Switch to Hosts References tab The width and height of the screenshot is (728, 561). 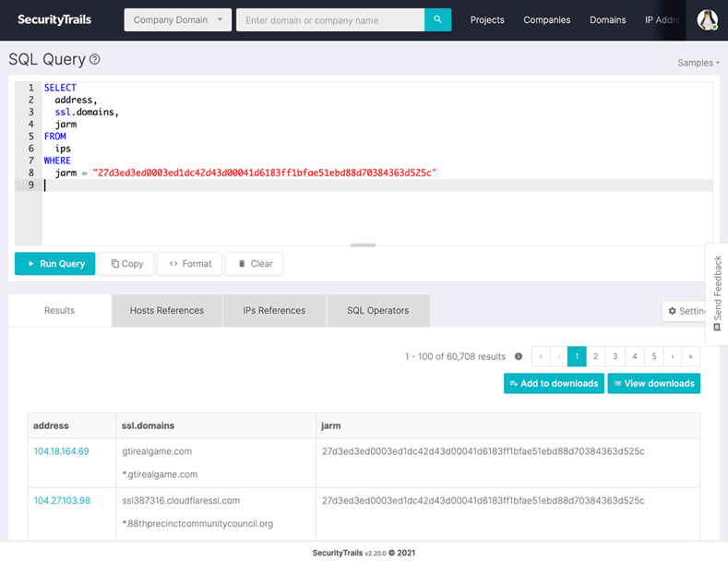[167, 310]
